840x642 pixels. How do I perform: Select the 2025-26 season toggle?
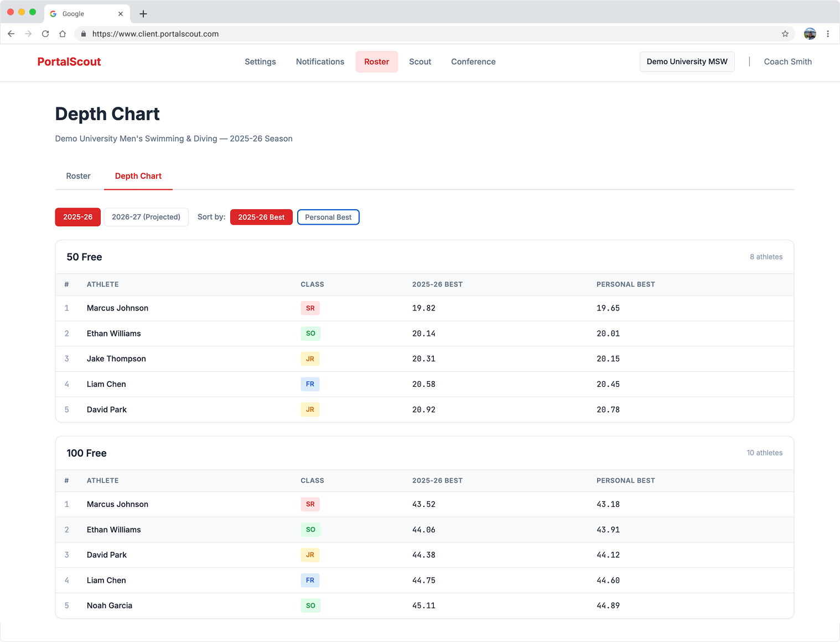77,217
